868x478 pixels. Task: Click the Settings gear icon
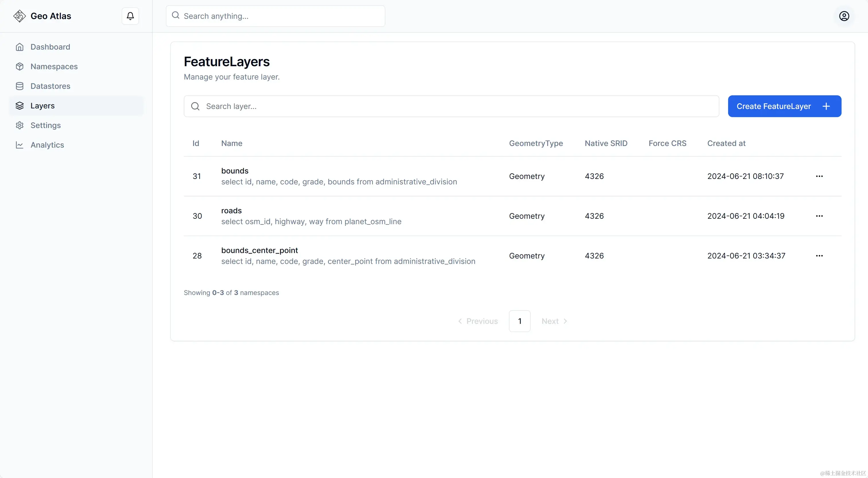tap(20, 125)
